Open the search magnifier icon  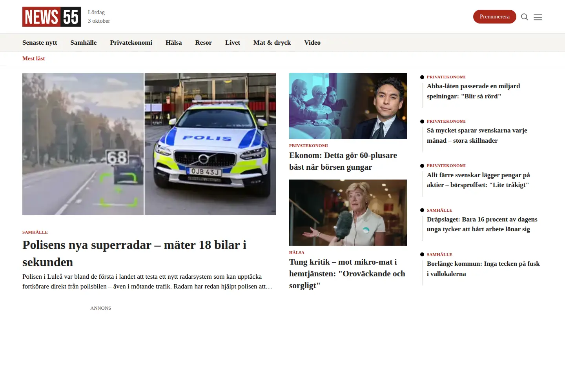(525, 17)
